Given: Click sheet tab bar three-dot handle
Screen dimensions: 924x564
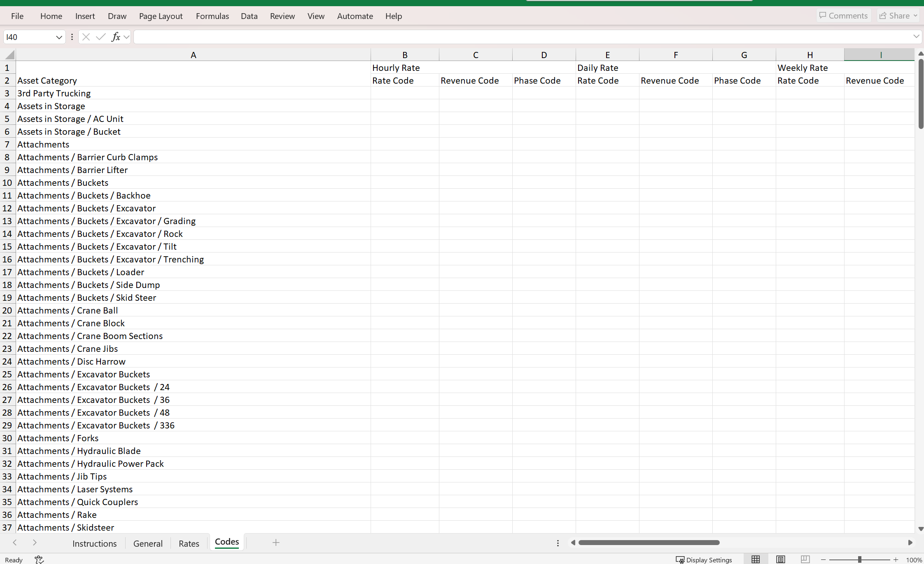Looking at the screenshot, I should 558,543.
